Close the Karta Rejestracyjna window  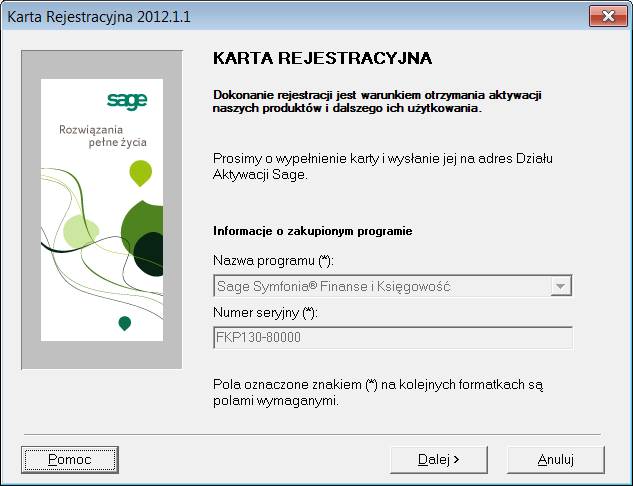(608, 16)
